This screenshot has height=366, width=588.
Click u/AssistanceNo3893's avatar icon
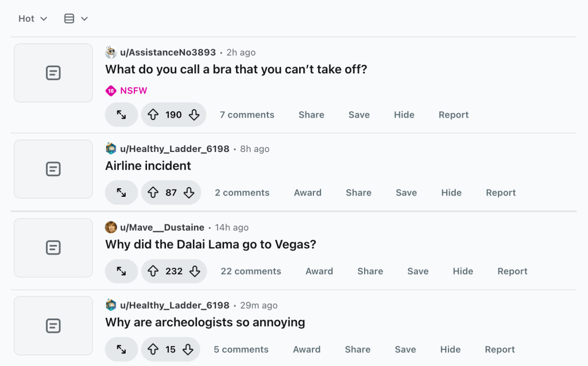111,53
